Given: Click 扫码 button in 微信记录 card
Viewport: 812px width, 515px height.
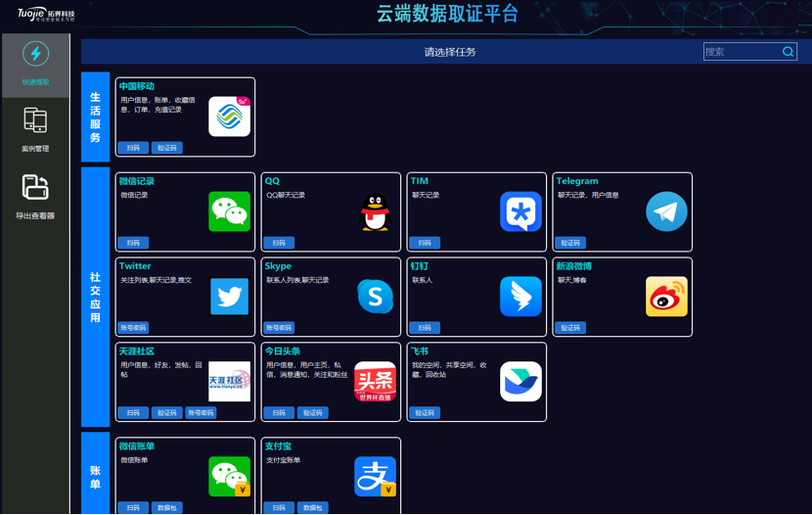Looking at the screenshot, I should pyautogui.click(x=133, y=243).
